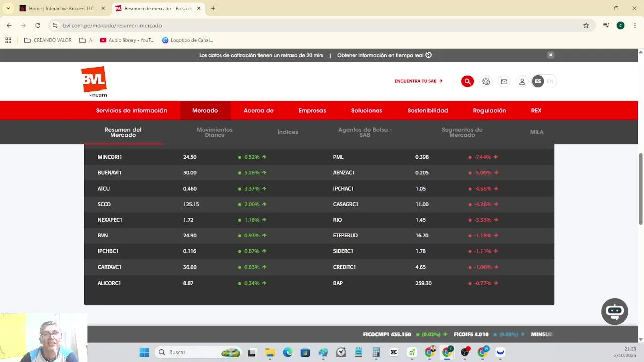
Task: Switch language to ES
Action: point(538,81)
